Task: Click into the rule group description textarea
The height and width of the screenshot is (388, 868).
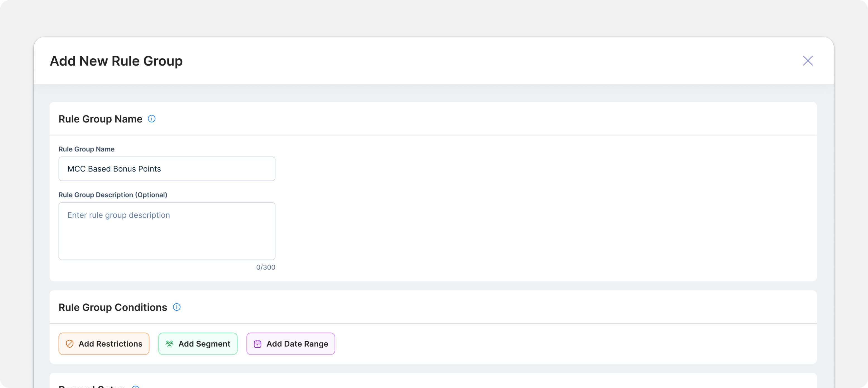Action: pos(167,236)
